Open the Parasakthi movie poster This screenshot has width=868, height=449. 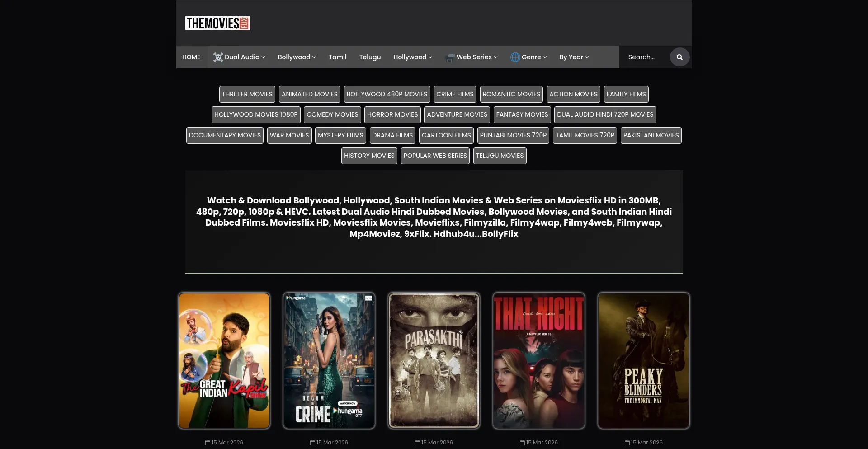[x=434, y=360]
